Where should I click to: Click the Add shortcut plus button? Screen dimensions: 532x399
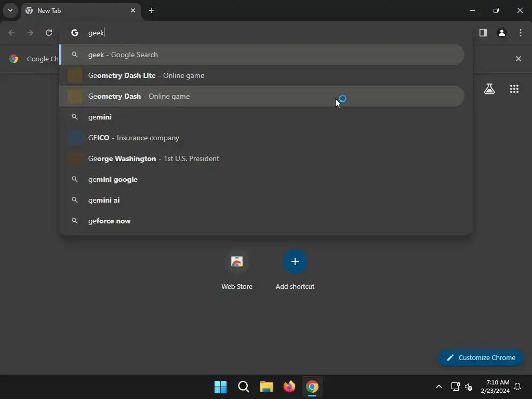(295, 261)
